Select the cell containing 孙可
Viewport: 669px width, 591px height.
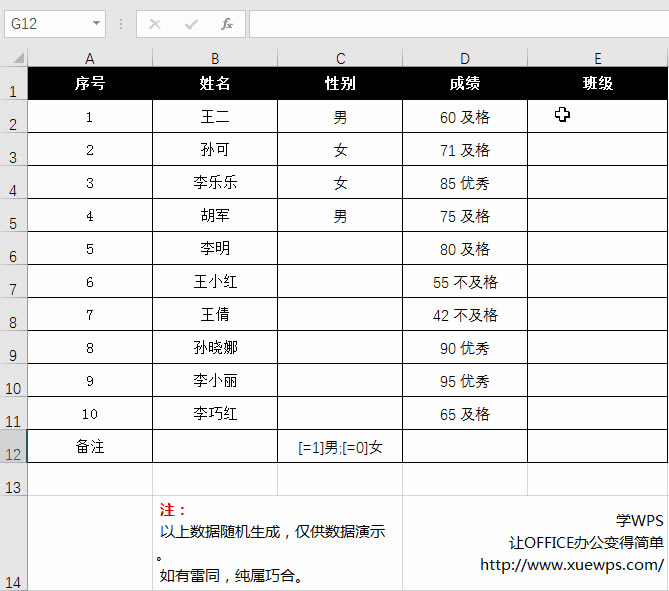(215, 149)
